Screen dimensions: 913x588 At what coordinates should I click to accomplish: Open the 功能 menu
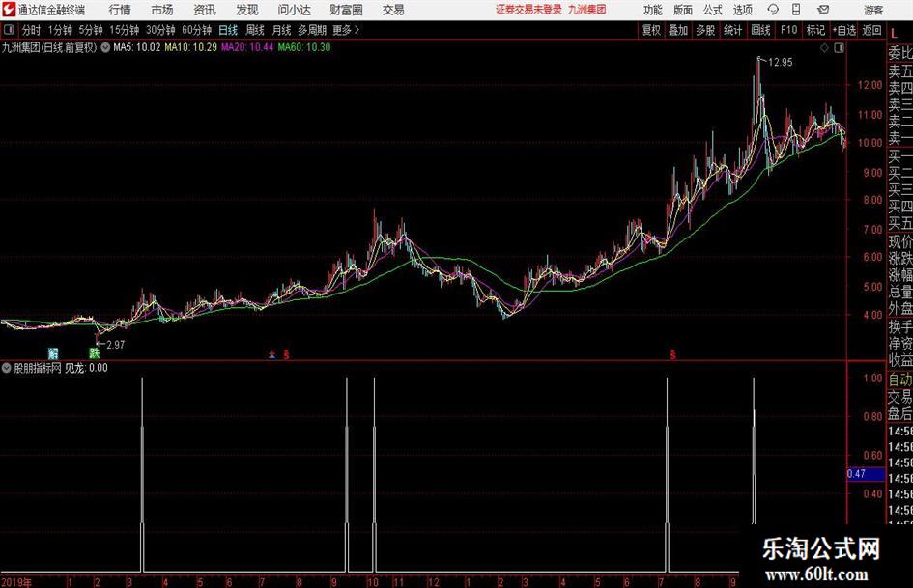653,10
